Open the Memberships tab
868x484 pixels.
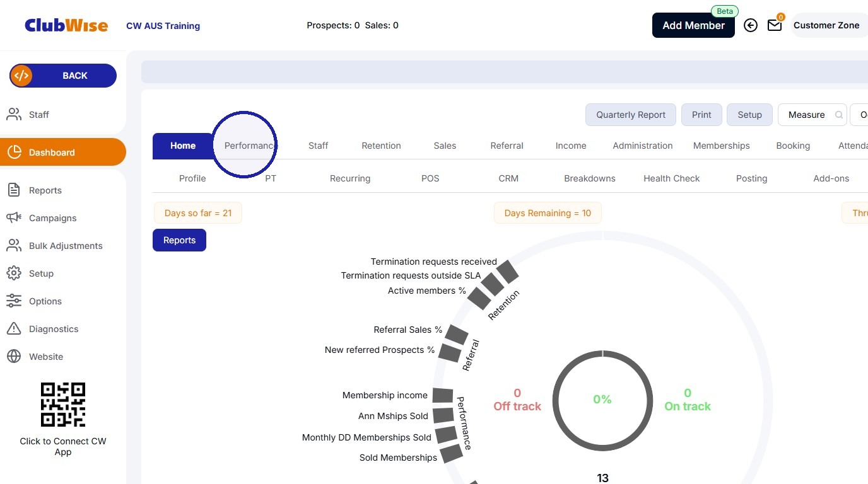[722, 146]
